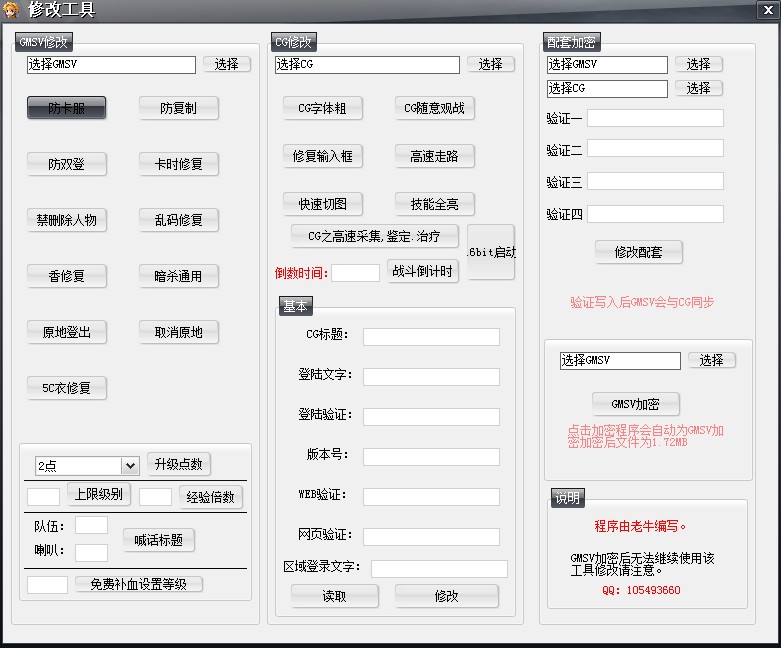The image size is (781, 648).
Task: Click the 验证一 input field
Action: 655,119
